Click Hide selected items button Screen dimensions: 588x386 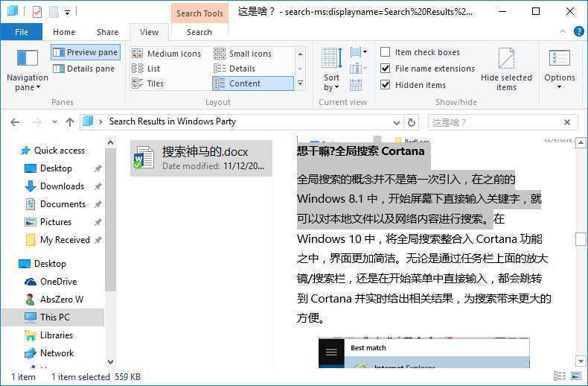click(x=506, y=70)
